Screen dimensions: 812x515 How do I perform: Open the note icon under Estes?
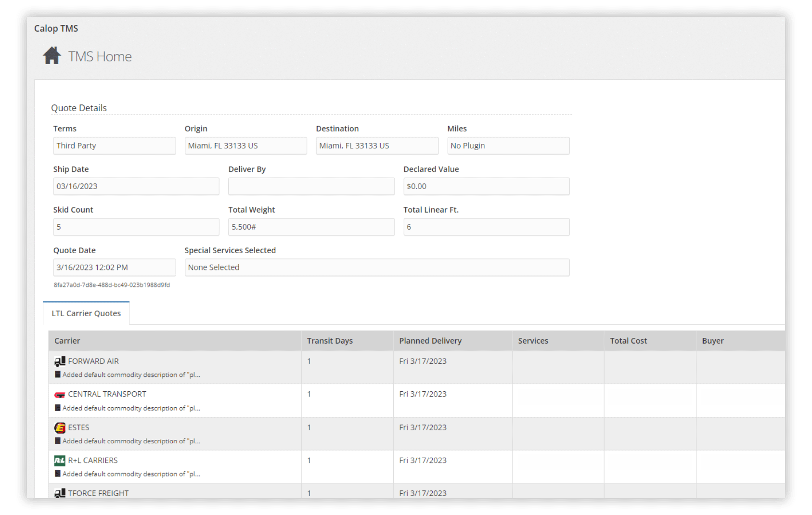(58, 441)
